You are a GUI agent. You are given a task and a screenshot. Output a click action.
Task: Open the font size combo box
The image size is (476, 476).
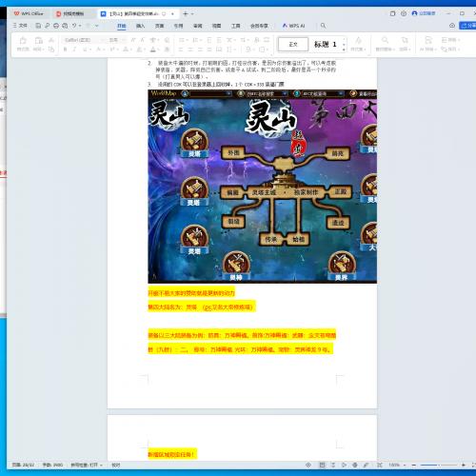point(117,40)
